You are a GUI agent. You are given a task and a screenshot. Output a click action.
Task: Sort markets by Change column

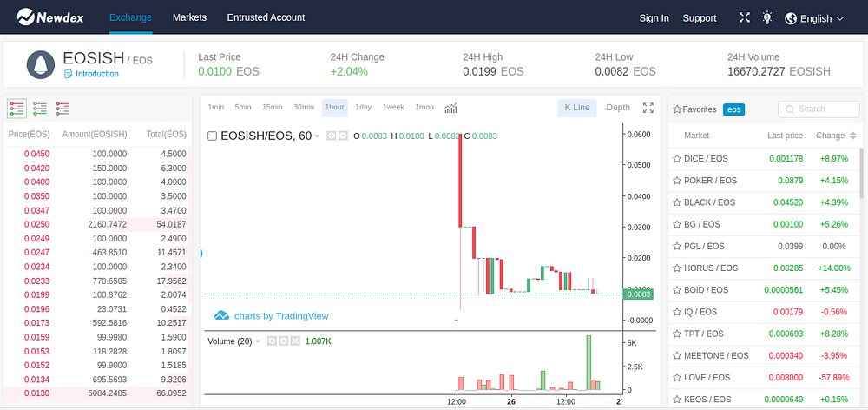(x=836, y=136)
